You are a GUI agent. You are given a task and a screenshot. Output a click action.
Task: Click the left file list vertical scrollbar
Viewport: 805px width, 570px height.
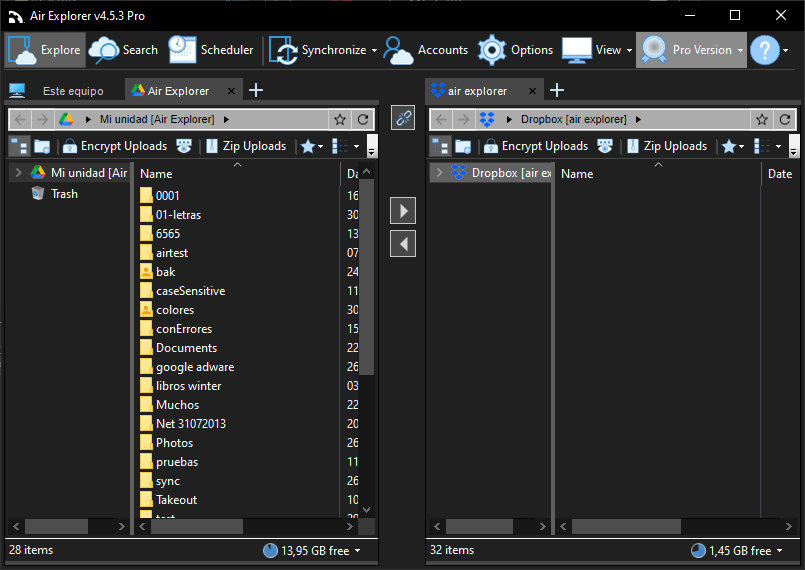[367, 277]
